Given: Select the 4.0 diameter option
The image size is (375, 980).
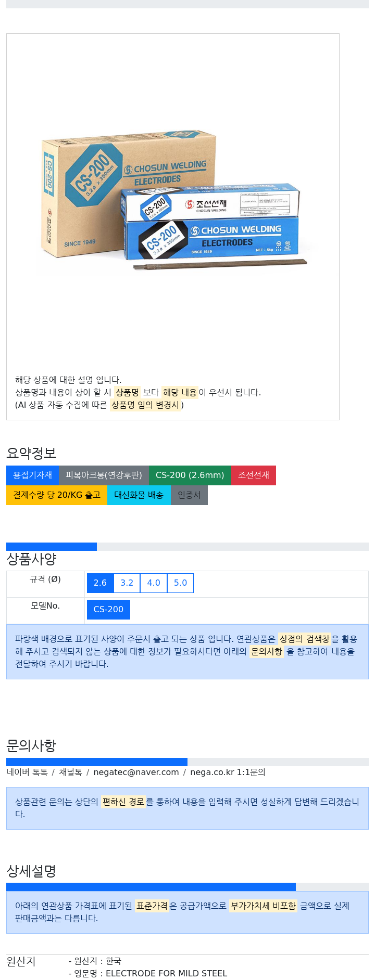Looking at the screenshot, I should (154, 583).
